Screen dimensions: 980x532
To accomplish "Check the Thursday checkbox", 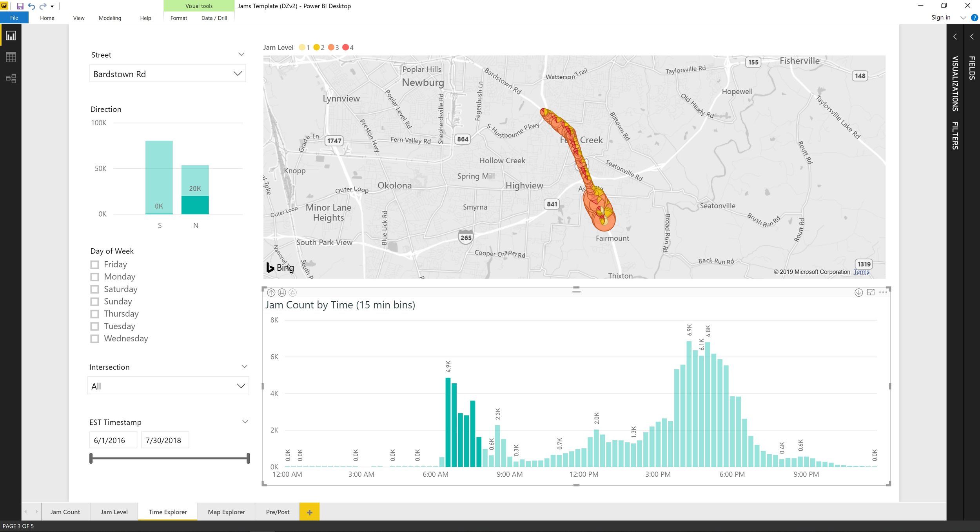I will pyautogui.click(x=94, y=314).
